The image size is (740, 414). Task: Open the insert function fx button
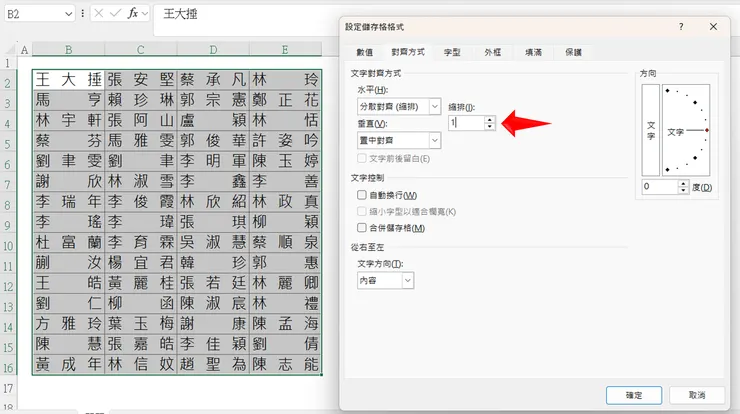coord(133,14)
